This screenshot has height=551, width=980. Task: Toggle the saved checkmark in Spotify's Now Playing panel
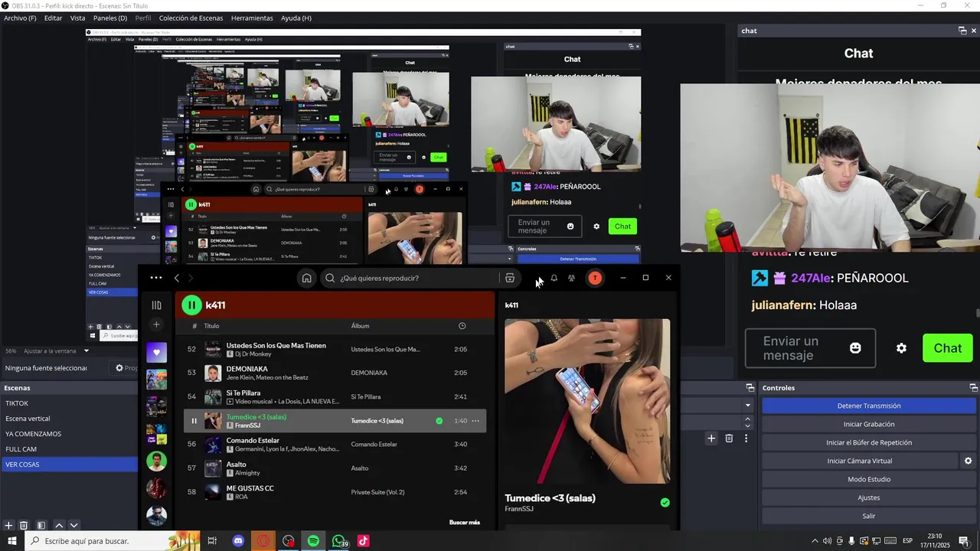click(x=665, y=502)
